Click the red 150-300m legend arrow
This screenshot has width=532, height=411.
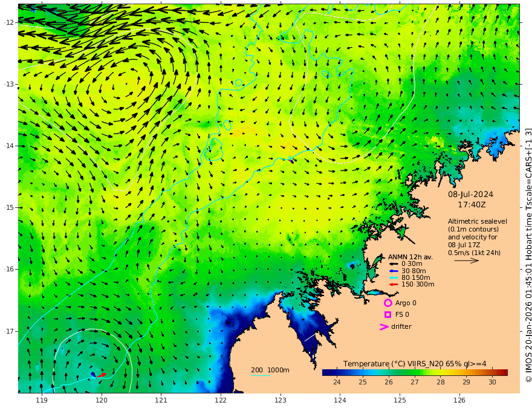click(393, 285)
